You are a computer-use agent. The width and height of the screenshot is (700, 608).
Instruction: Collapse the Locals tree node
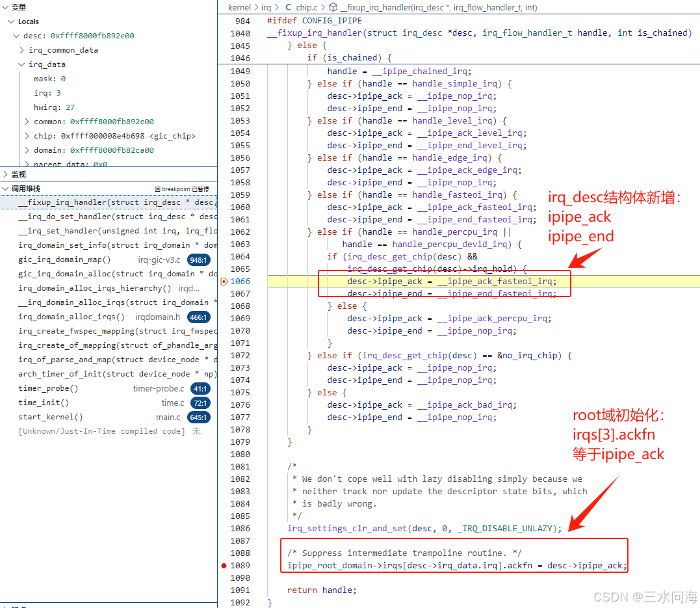coord(11,21)
